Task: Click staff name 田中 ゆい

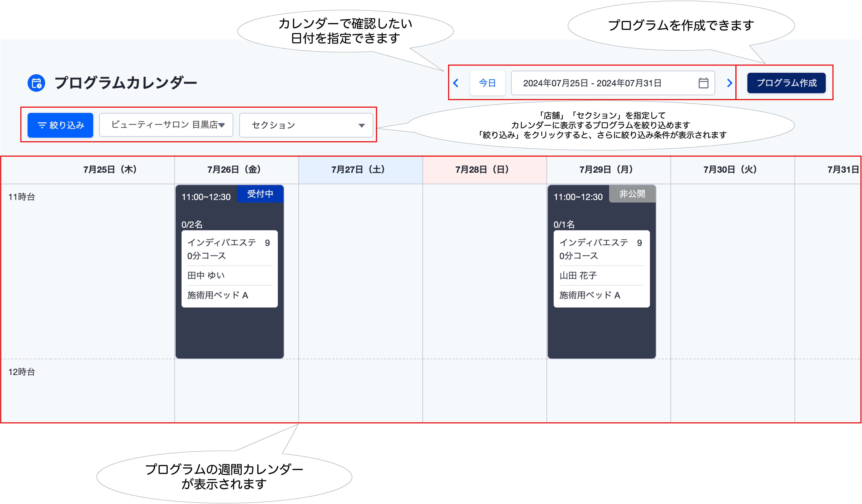Action: click(206, 276)
